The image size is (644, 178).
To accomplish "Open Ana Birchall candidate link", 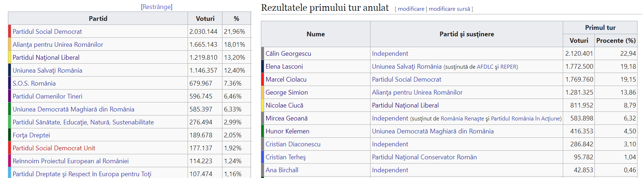I will [282, 170].
